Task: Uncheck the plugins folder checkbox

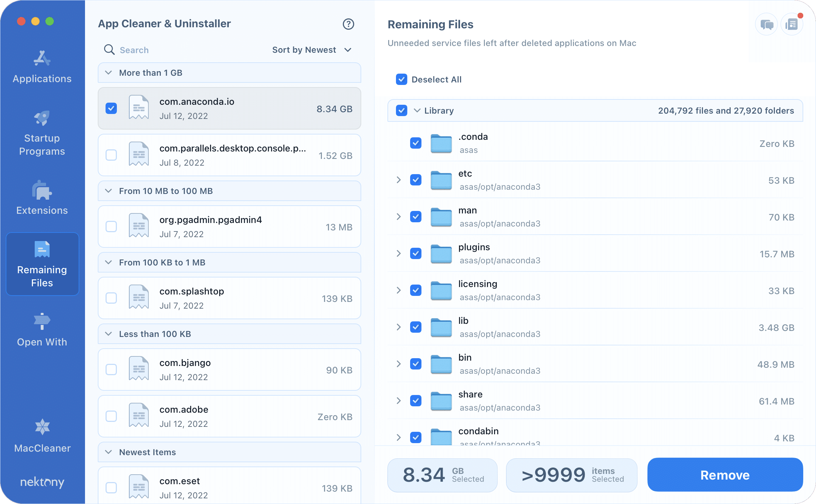Action: (415, 253)
